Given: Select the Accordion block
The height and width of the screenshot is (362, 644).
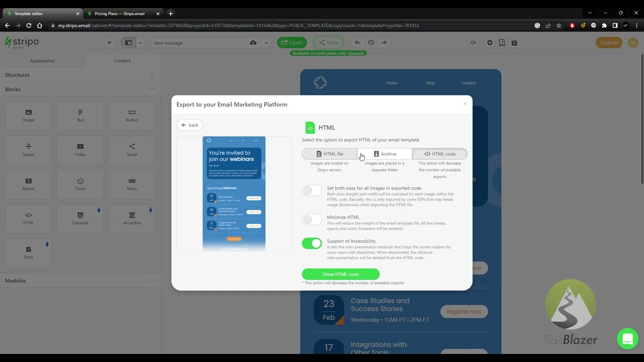Looking at the screenshot, I should tap(132, 218).
